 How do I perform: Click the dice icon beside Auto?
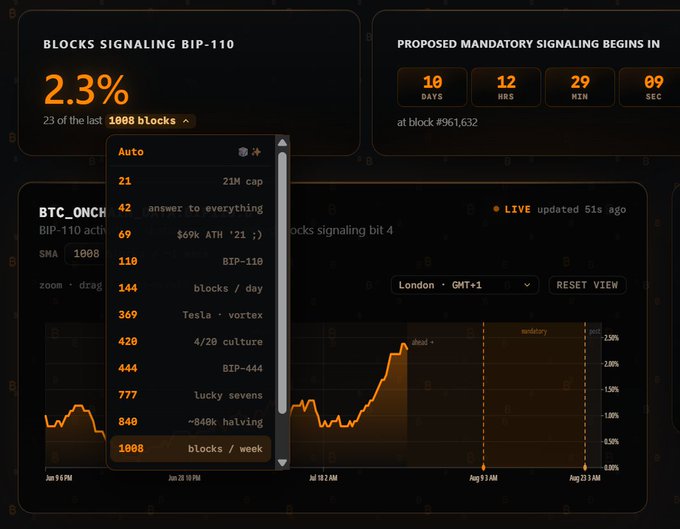coord(243,151)
